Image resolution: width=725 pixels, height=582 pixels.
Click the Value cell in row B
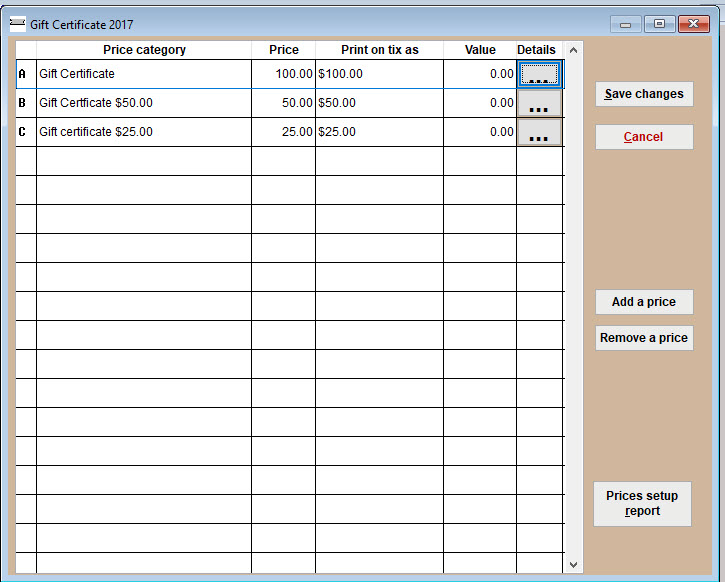click(x=480, y=103)
